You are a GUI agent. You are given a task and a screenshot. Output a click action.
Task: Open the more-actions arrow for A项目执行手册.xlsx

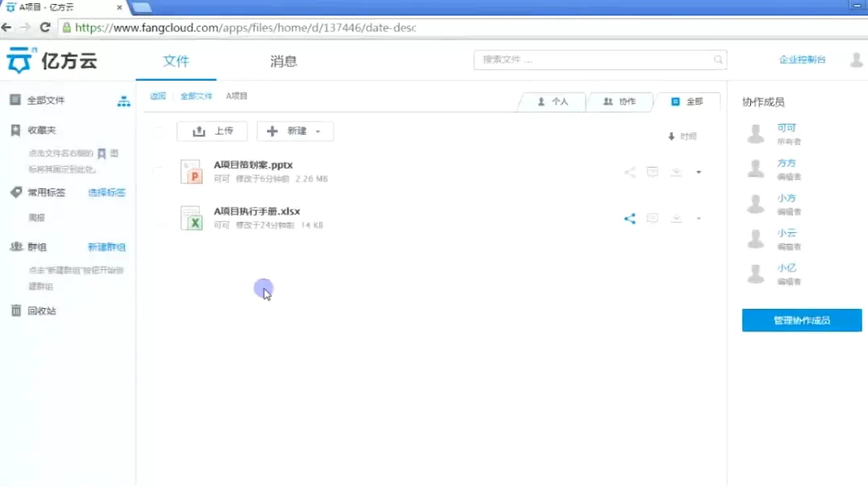699,219
